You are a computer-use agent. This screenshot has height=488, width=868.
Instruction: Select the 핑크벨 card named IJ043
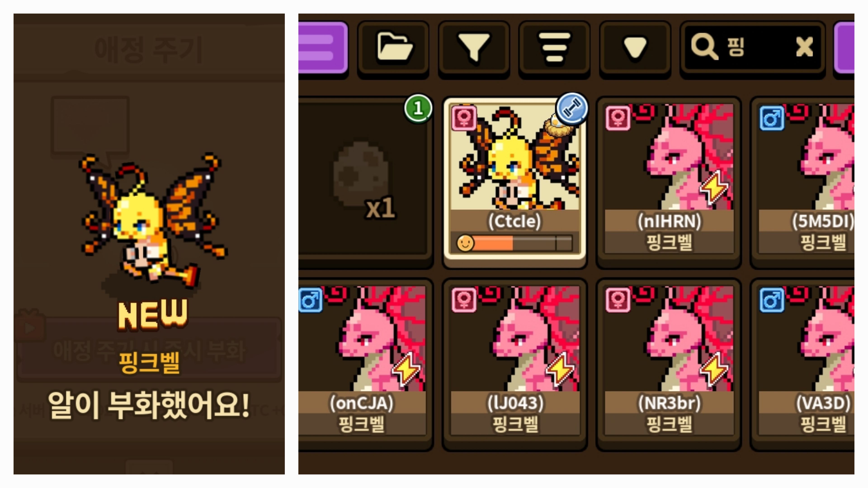point(515,364)
